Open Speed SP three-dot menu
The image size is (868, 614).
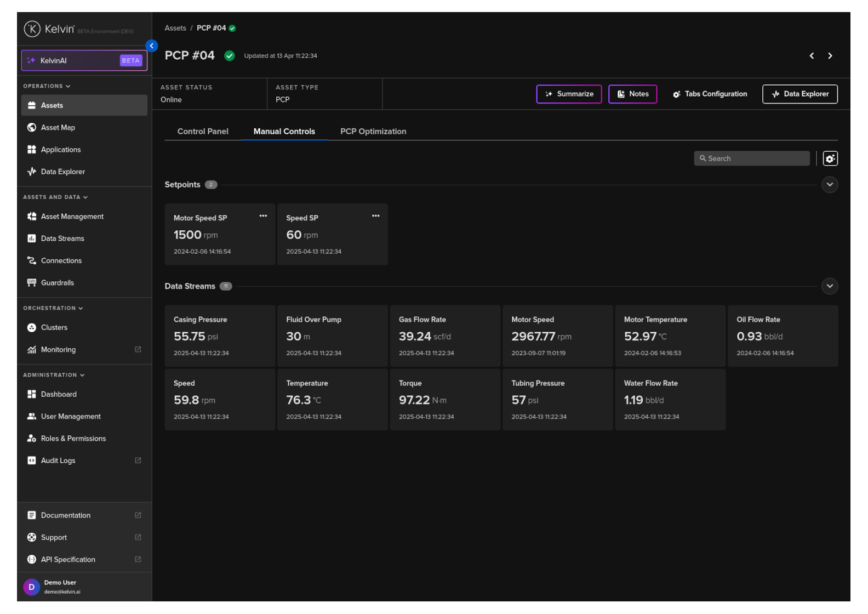pyautogui.click(x=375, y=216)
